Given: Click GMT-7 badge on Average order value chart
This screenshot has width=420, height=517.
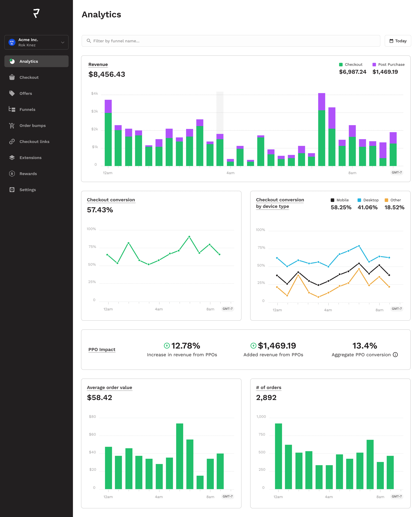Looking at the screenshot, I should click(227, 496).
